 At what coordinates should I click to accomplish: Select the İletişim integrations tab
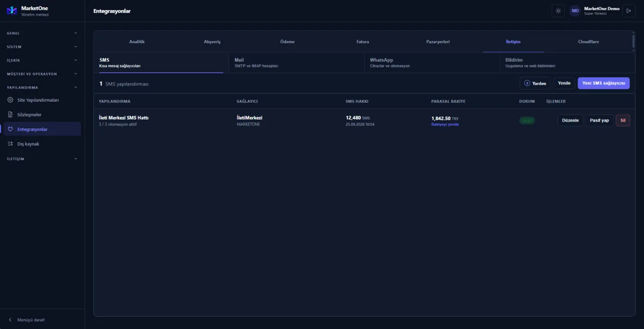(x=513, y=42)
